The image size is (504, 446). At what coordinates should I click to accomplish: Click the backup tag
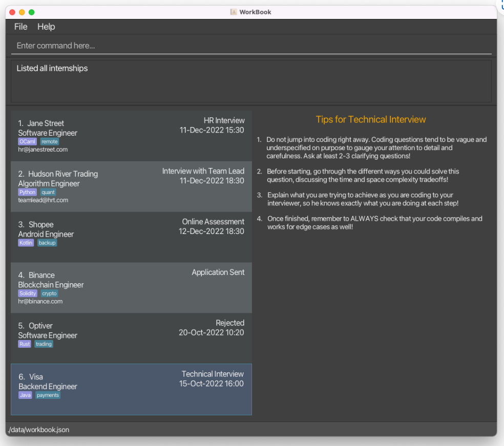[x=47, y=243]
